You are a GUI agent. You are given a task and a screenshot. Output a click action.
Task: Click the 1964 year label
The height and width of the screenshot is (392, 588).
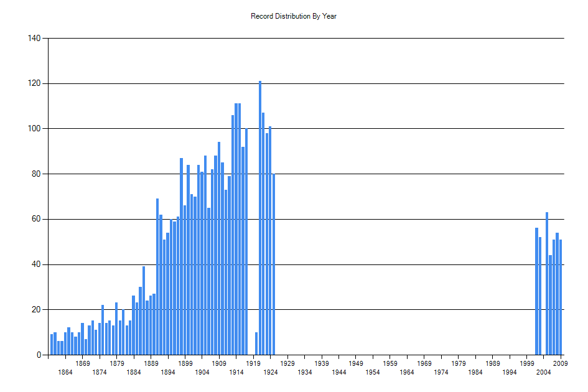407,372
